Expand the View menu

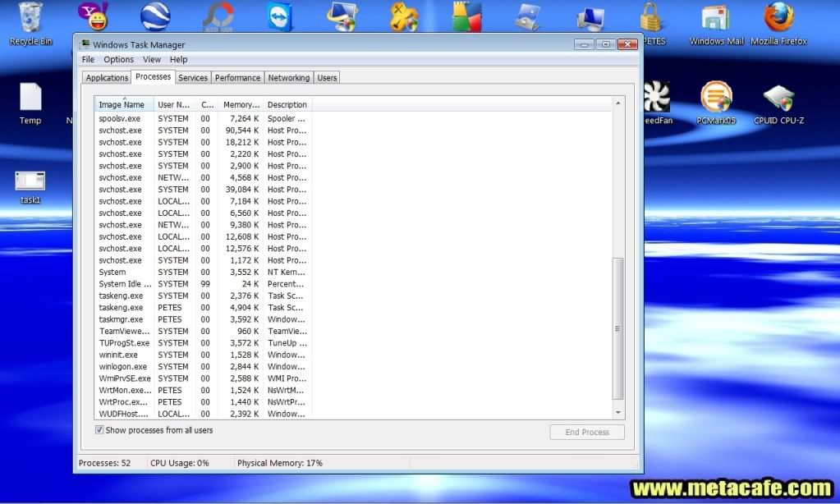[152, 60]
